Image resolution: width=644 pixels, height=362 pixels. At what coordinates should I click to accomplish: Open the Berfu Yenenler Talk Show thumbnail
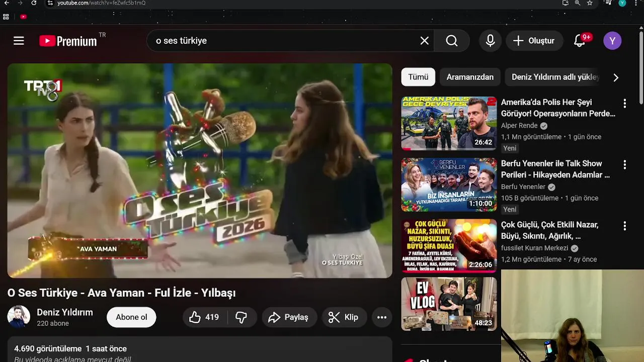click(449, 185)
